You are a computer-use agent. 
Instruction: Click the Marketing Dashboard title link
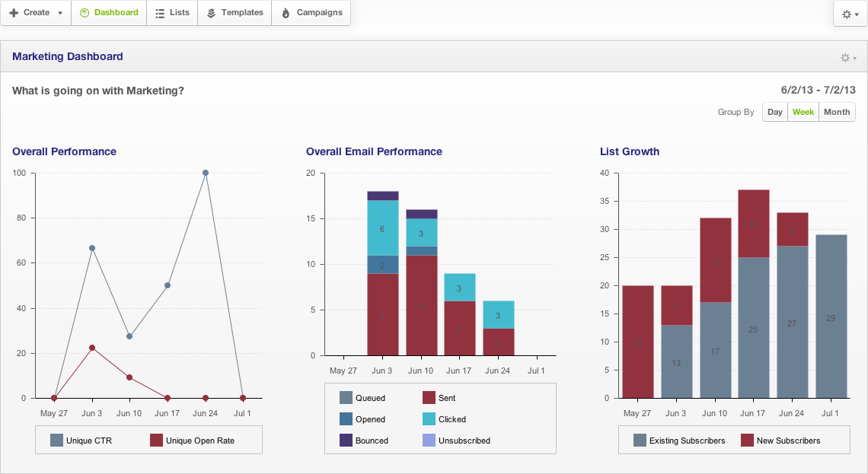(x=68, y=56)
